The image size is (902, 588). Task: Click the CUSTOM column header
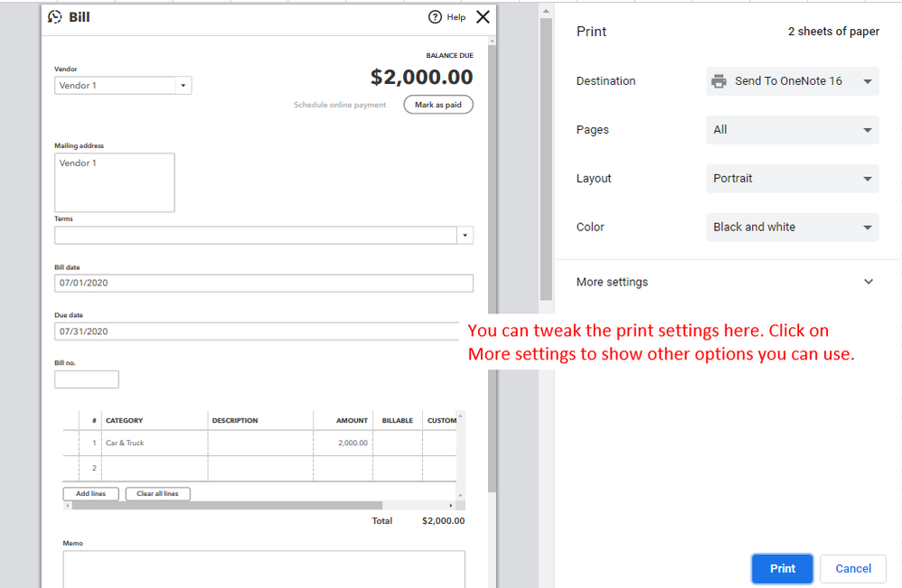tap(442, 420)
